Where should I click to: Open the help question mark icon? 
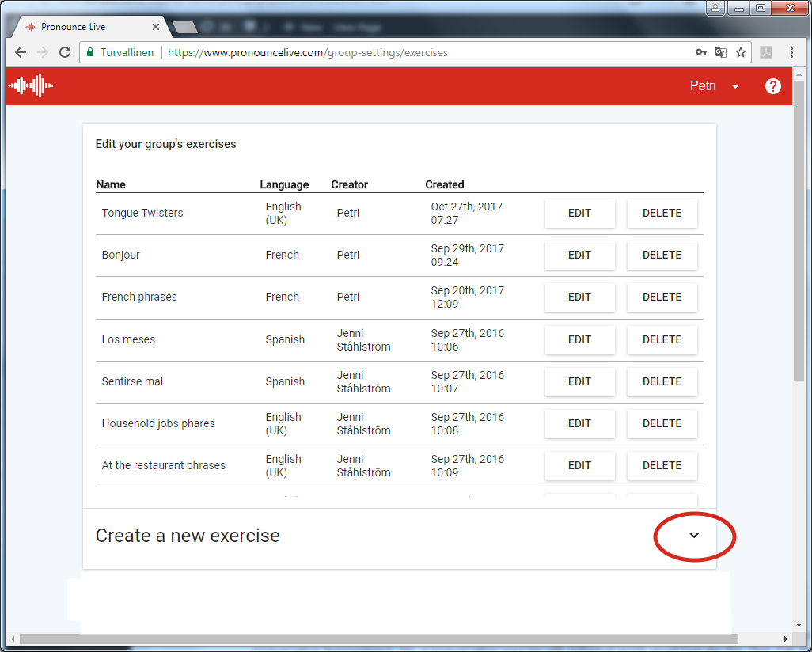click(x=772, y=86)
